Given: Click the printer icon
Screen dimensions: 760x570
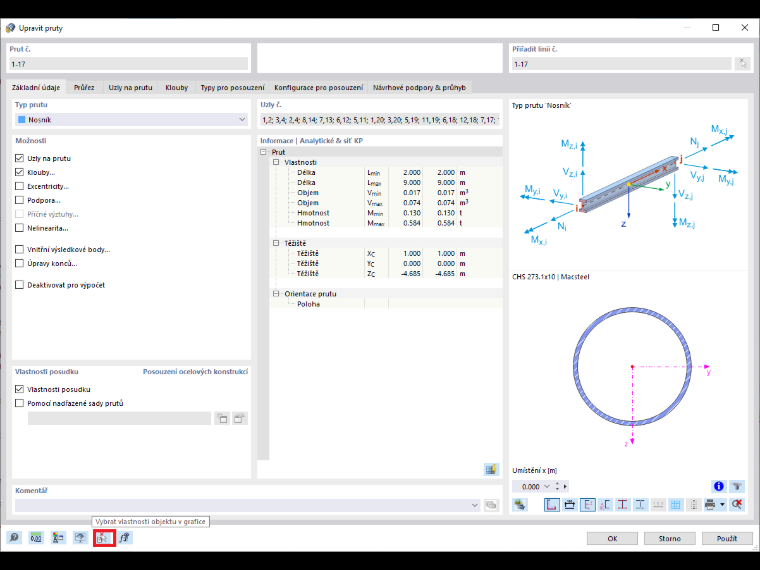Looking at the screenshot, I should click(x=710, y=505).
